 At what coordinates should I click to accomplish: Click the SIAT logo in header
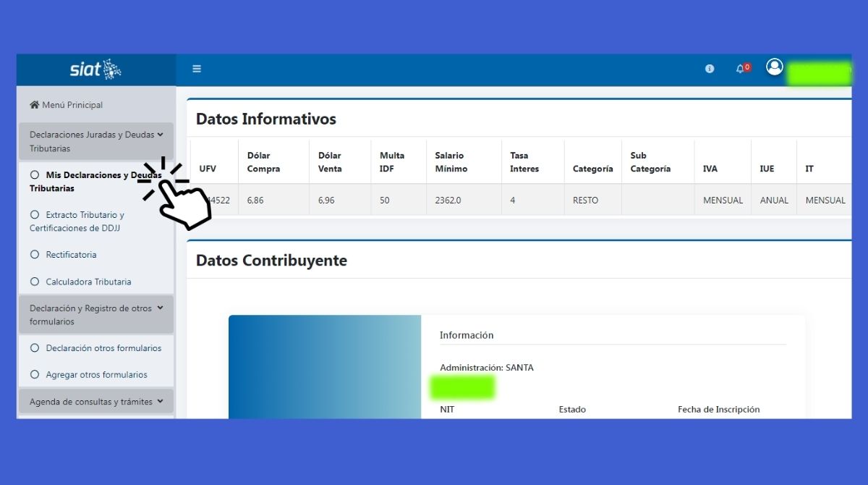coord(95,69)
